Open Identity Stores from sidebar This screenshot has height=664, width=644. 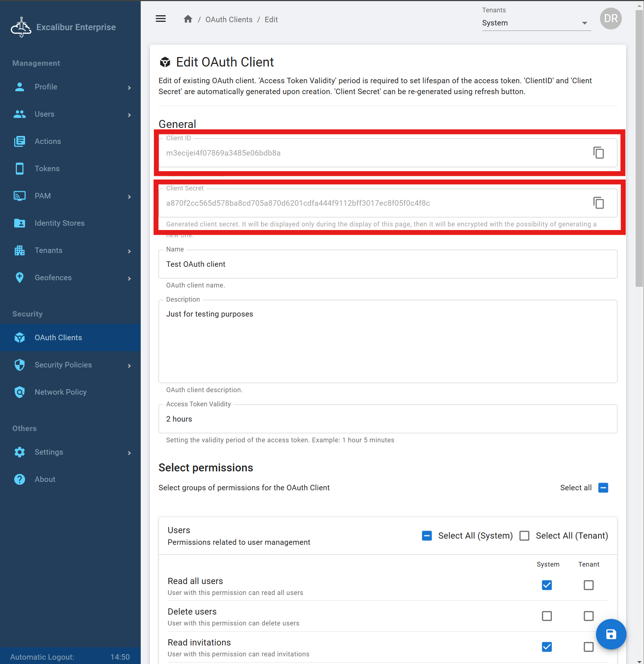point(59,223)
